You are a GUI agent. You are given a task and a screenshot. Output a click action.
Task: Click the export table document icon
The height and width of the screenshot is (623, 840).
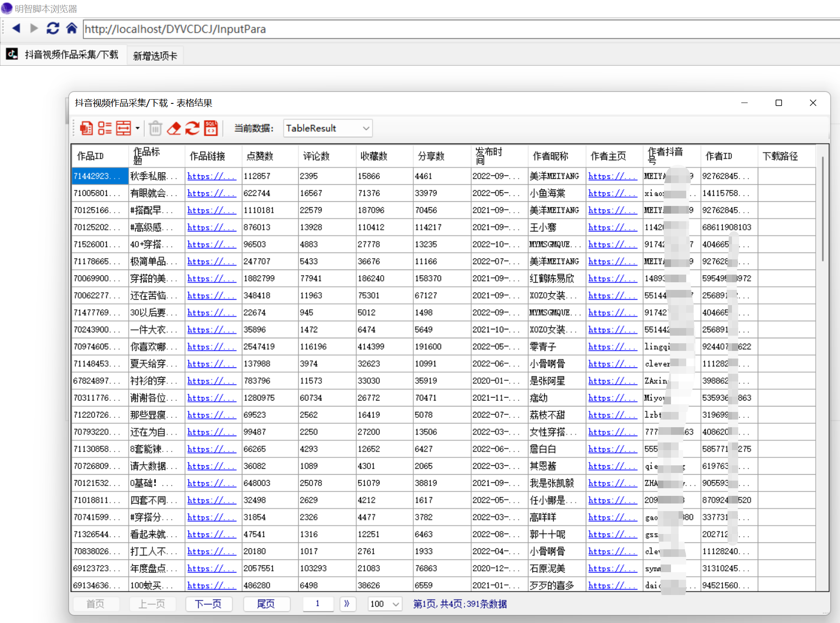[86, 128]
